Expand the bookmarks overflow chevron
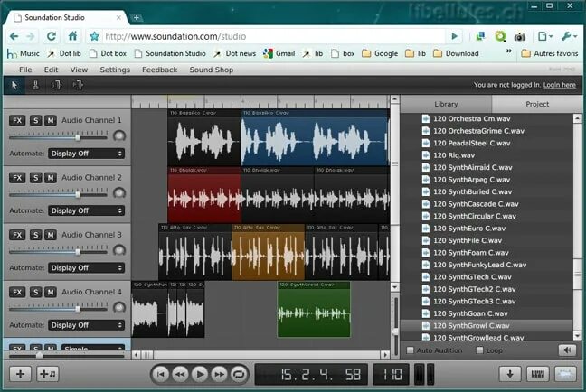Image resolution: width=586 pixels, height=392 pixels. tap(508, 51)
